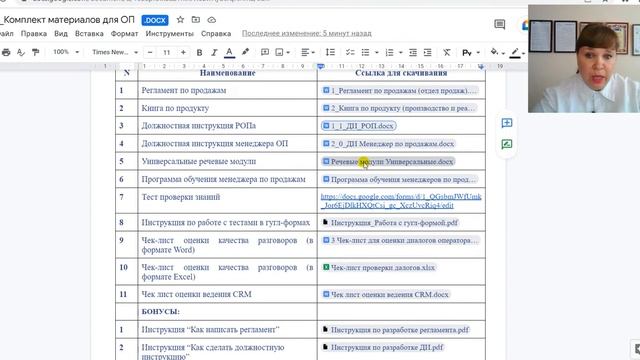Click the font size field showing 11
This screenshot has height=360, width=640.
tap(167, 52)
